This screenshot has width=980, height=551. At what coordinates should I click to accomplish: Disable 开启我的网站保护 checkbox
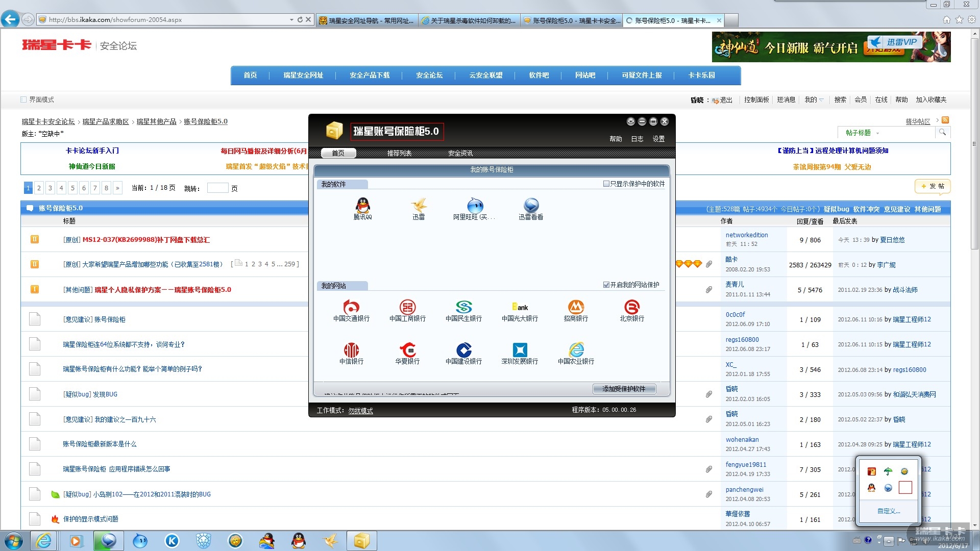coord(606,285)
